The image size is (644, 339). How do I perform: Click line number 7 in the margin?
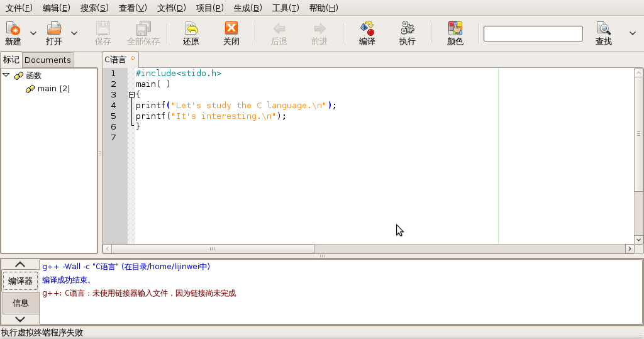[x=113, y=137]
